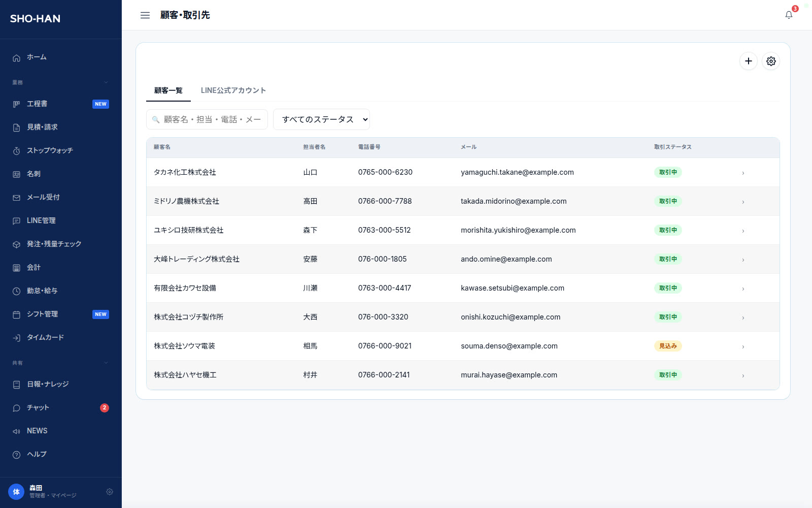The height and width of the screenshot is (508, 812).
Task: Open the シフト管理 calendar icon
Action: (x=16, y=314)
